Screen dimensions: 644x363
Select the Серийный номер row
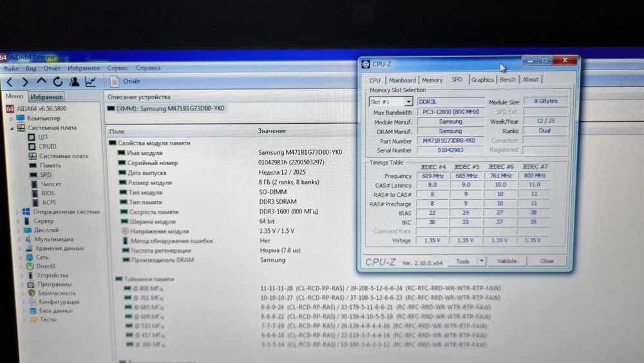[x=222, y=162]
